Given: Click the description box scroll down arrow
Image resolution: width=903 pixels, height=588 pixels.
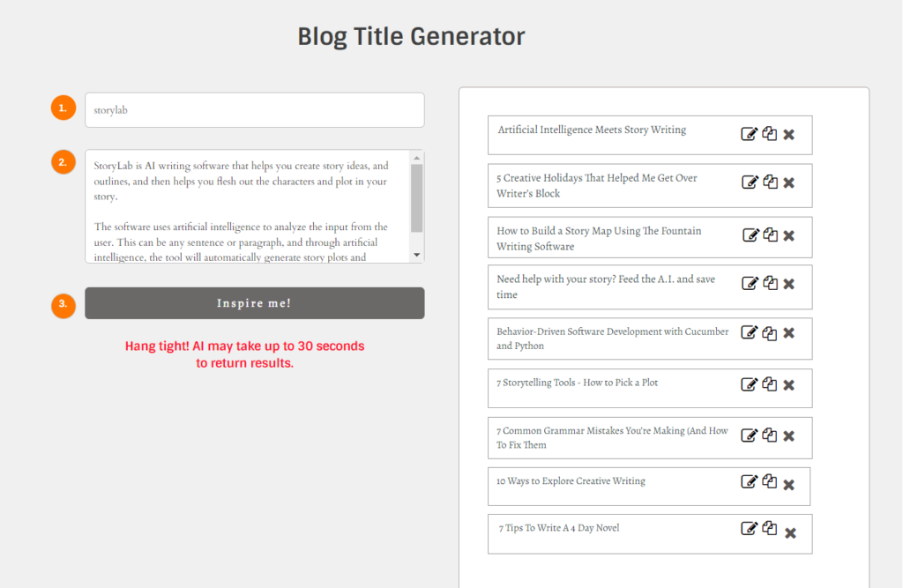Looking at the screenshot, I should 417,255.
